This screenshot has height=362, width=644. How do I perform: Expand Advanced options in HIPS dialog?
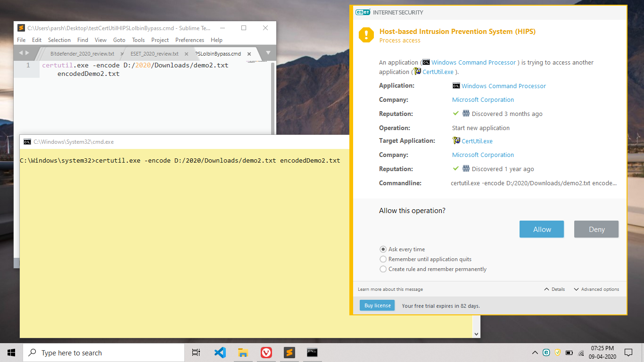tap(596, 289)
